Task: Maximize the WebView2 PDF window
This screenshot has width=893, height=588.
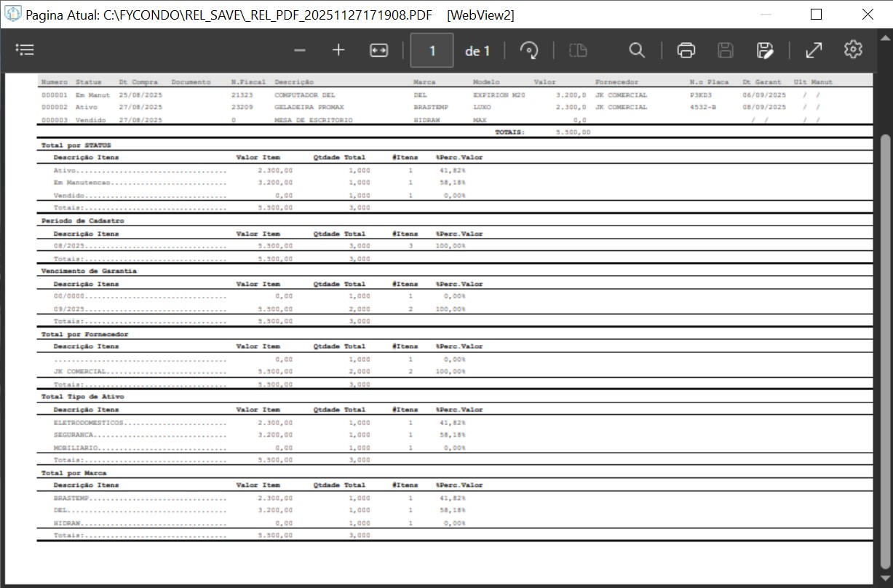Action: pyautogui.click(x=816, y=15)
